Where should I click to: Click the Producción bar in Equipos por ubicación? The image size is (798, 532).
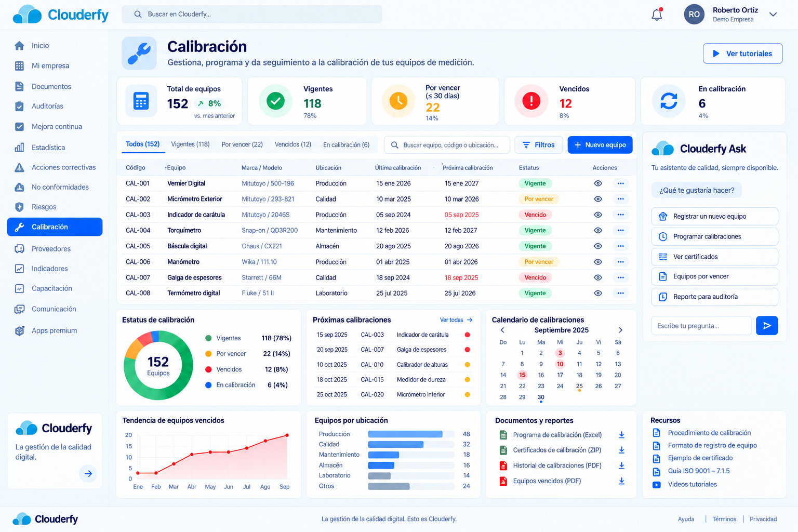405,434
